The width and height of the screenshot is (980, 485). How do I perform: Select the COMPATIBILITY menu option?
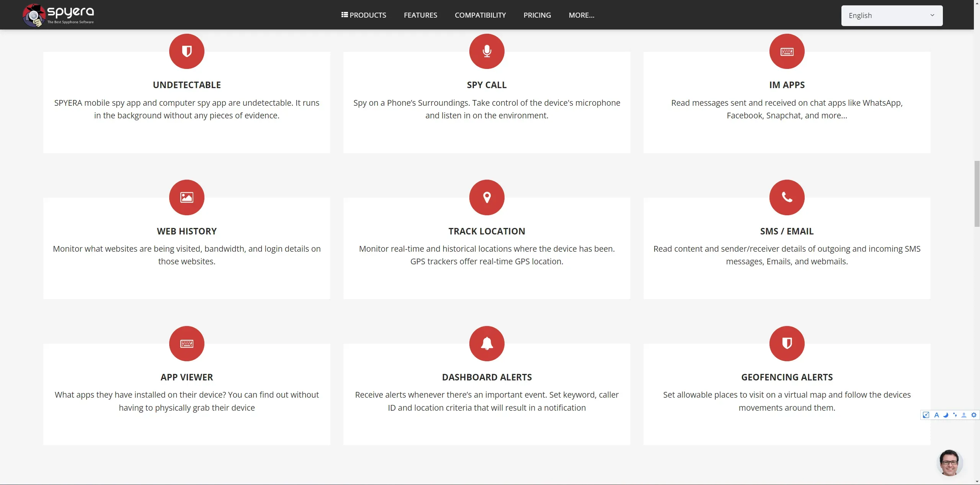(481, 15)
